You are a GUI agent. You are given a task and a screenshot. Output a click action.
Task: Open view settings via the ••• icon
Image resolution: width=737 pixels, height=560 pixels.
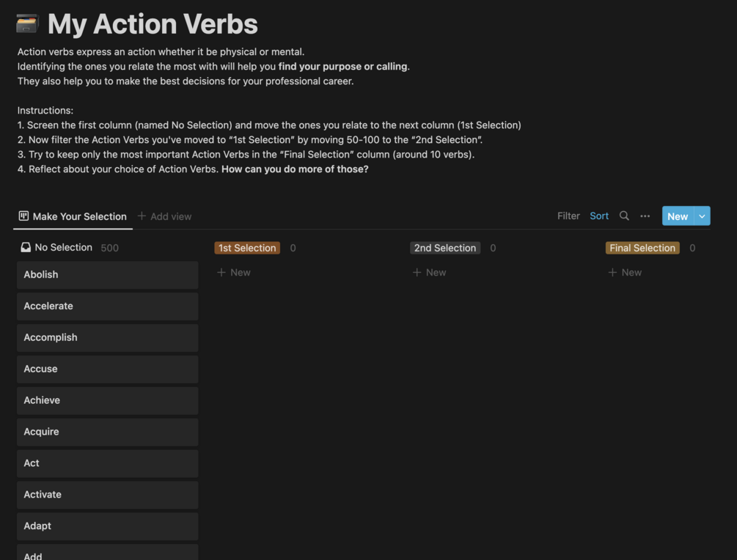coord(645,215)
